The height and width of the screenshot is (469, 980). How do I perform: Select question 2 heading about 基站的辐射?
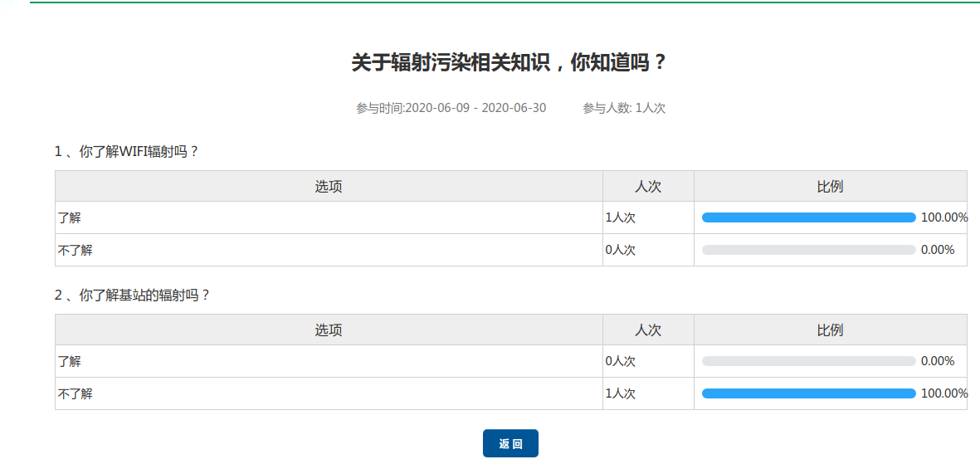[133, 295]
